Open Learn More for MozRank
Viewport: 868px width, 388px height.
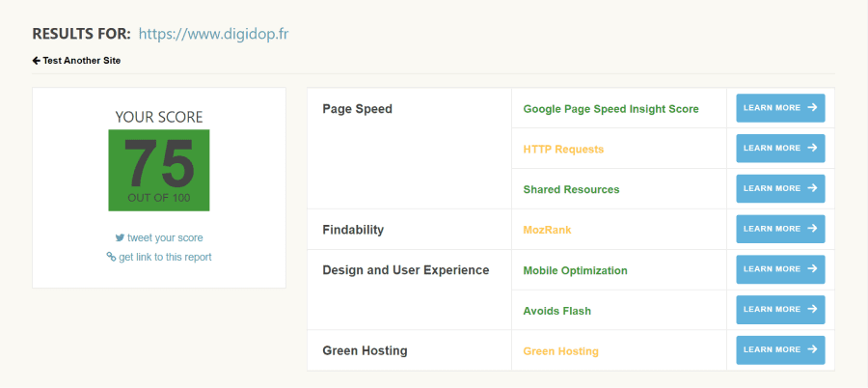tap(780, 229)
